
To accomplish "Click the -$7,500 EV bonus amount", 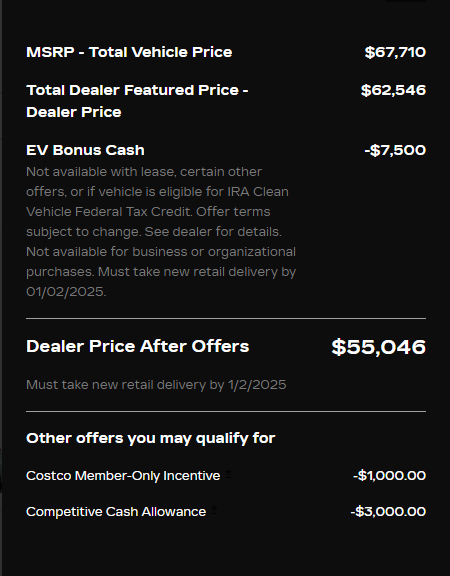I will (x=395, y=150).
